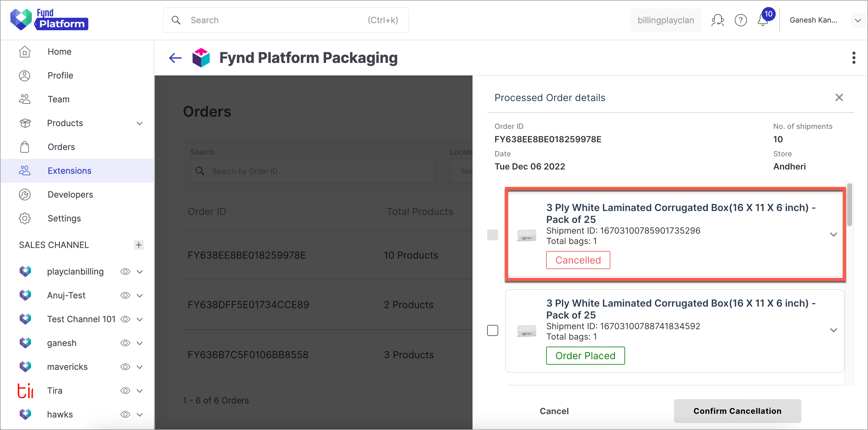Expand the Test Channel 101 chevron
Viewport: 868px width, 430px height.
click(139, 319)
